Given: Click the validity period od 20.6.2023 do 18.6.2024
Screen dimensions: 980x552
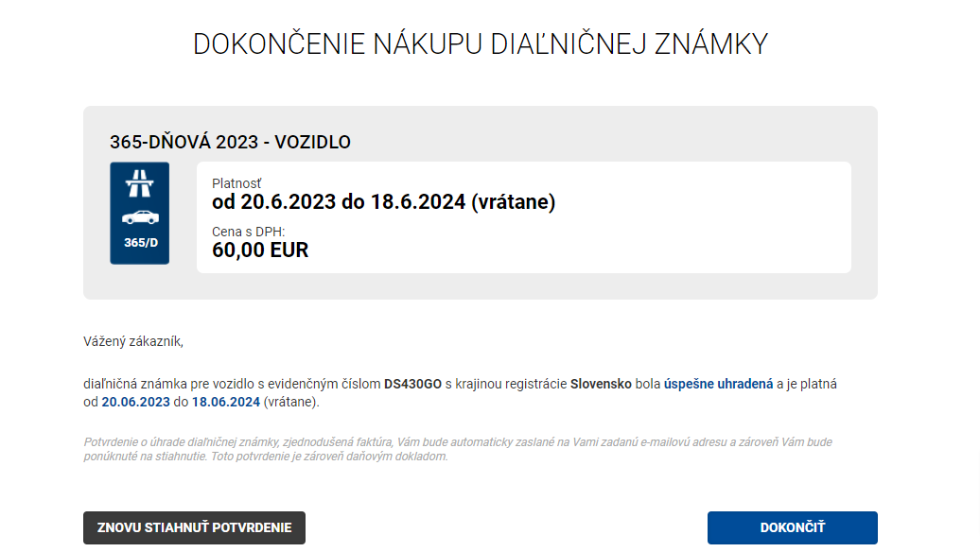Looking at the screenshot, I should point(339,202).
